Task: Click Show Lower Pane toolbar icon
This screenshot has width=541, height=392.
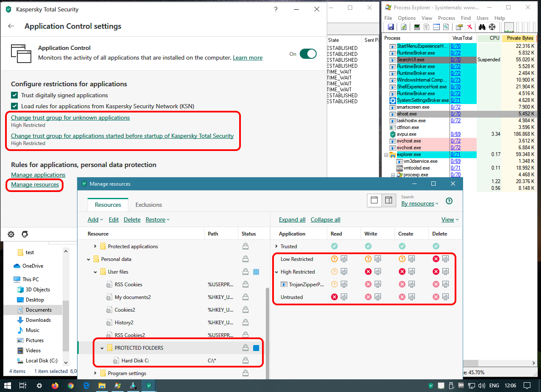Action: 436,27
